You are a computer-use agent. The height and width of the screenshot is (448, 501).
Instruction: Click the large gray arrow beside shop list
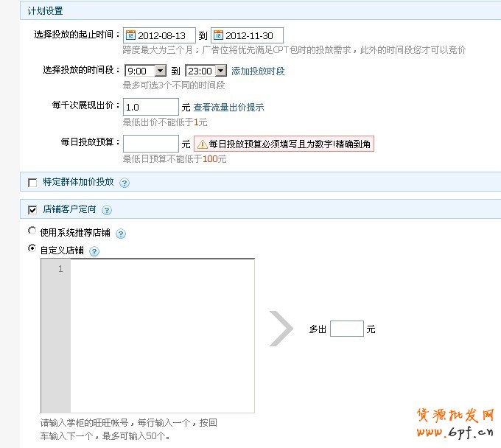click(x=281, y=329)
